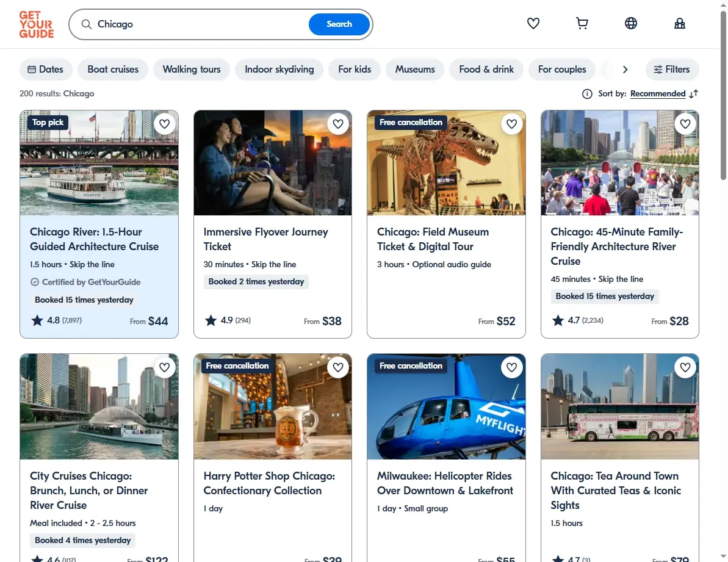This screenshot has width=728, height=562.
Task: Open language and currency globe icon
Action: click(630, 23)
